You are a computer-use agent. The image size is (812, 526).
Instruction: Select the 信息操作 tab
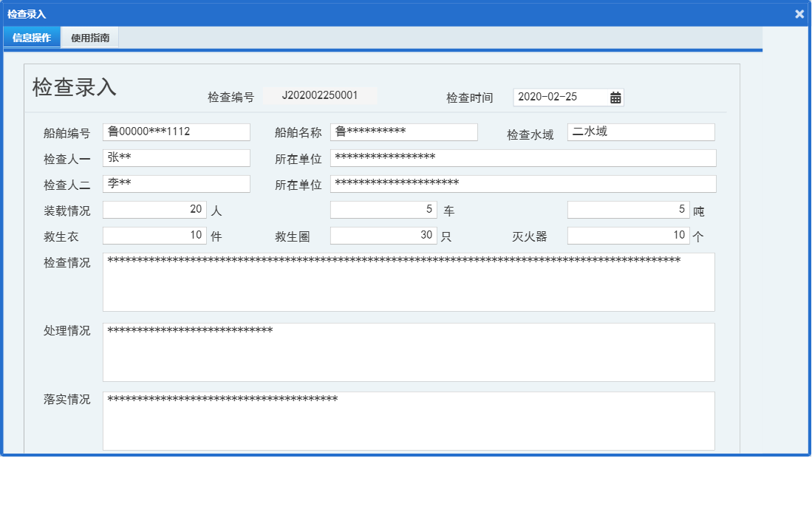[x=31, y=37]
